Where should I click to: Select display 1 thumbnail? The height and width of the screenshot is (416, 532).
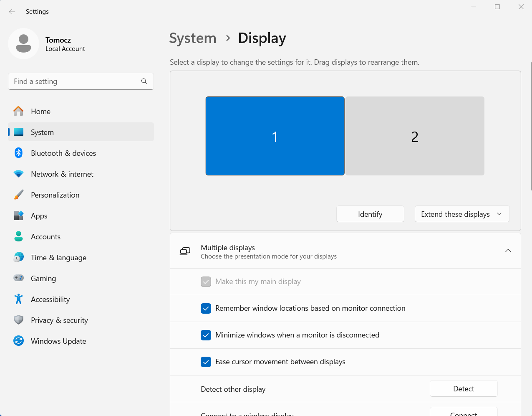[275, 136]
